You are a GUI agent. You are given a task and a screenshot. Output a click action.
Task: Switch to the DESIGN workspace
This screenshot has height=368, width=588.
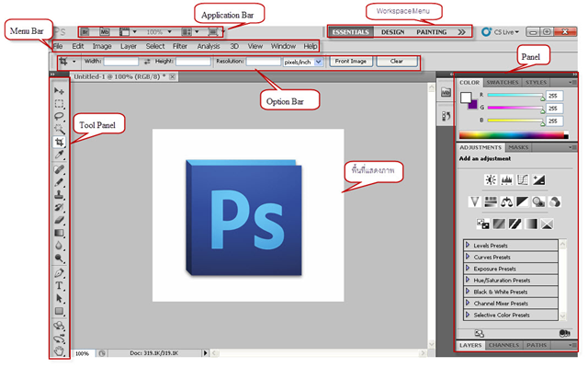click(392, 32)
